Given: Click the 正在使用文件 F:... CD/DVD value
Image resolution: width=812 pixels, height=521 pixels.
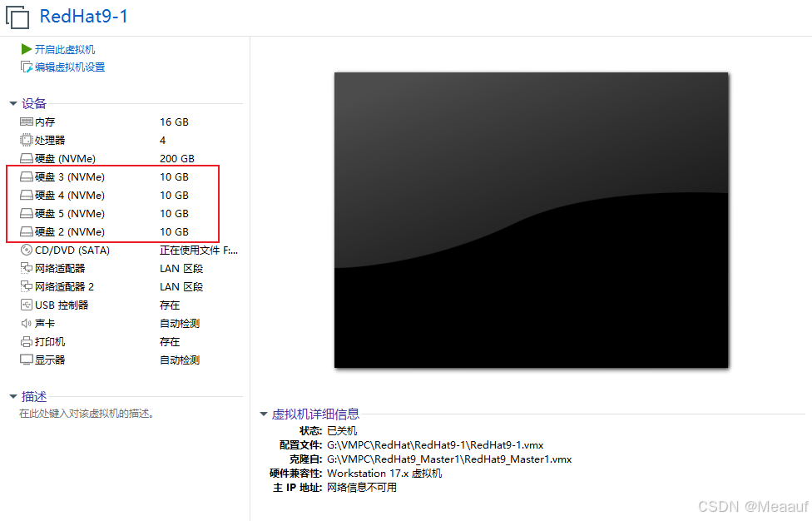Looking at the screenshot, I should [x=199, y=251].
